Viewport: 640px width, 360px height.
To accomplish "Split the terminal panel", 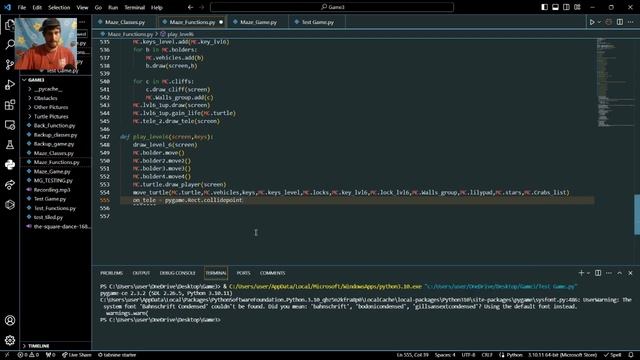I will pos(598,273).
